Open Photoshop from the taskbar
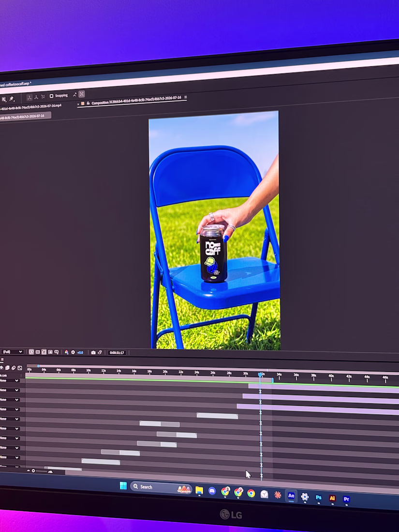The height and width of the screenshot is (532, 399). coord(319,497)
